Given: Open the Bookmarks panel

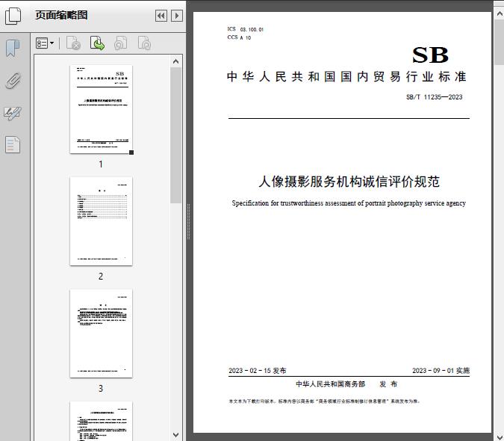Looking at the screenshot, I should (x=13, y=49).
